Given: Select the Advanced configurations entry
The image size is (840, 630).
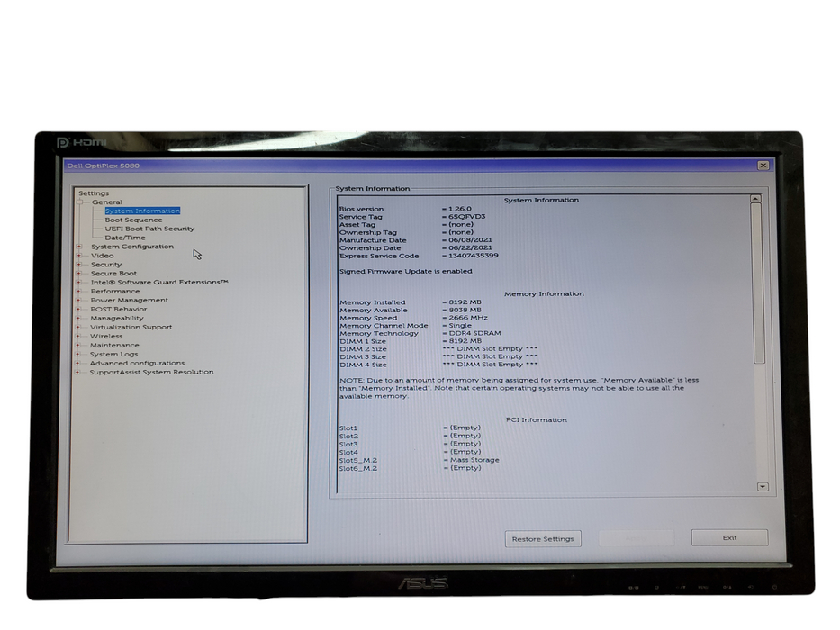Looking at the screenshot, I should pyautogui.click(x=137, y=363).
